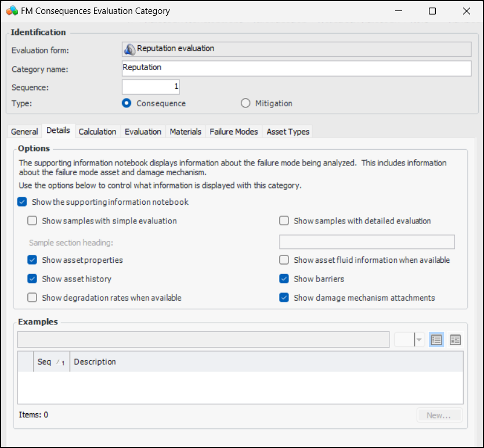This screenshot has height=448, width=484.
Task: Open the Examples filter dropdown arrow
Action: 419,340
